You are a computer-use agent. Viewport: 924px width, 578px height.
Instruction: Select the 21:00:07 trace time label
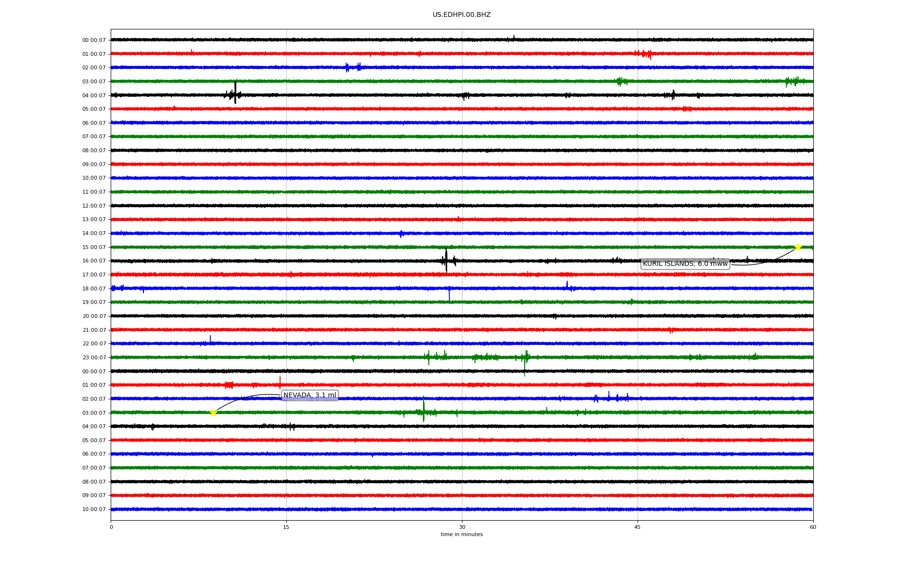pyautogui.click(x=94, y=330)
